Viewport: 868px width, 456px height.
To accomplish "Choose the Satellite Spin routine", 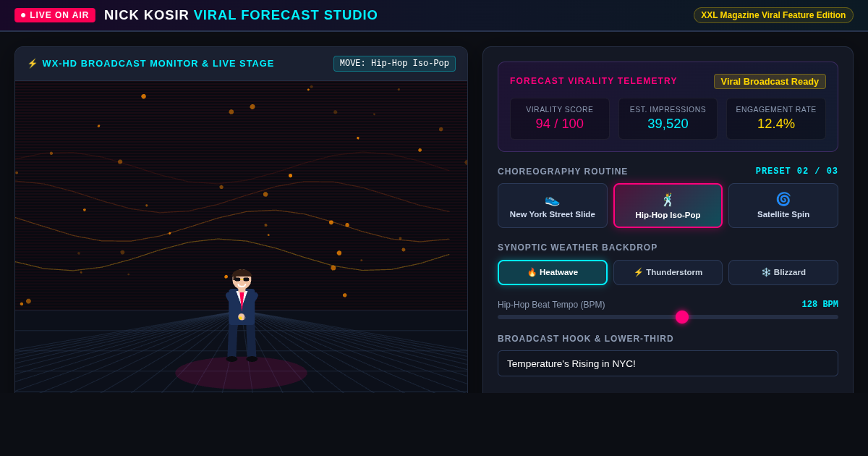I will click(x=783, y=206).
